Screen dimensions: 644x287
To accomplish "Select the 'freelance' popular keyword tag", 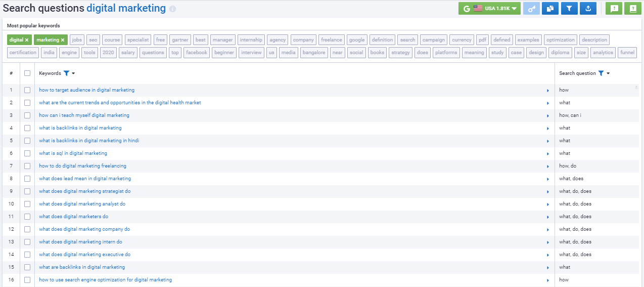I will click(x=332, y=40).
